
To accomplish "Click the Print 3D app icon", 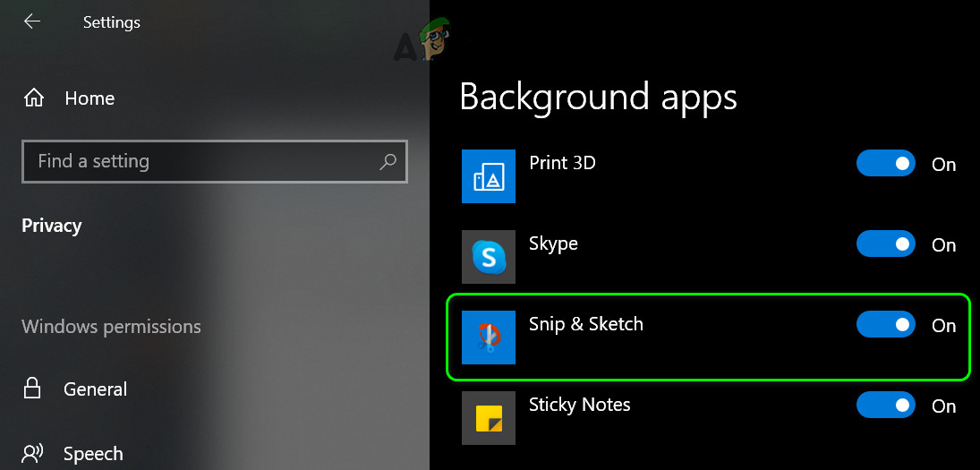I will [x=488, y=176].
